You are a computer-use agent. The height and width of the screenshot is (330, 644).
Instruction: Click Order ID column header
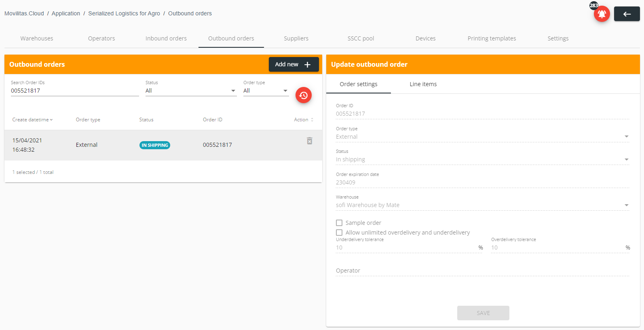click(x=213, y=120)
